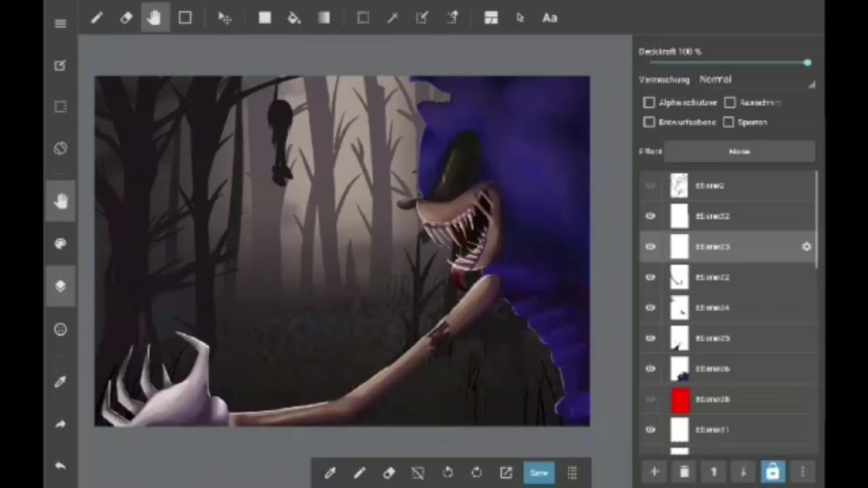The width and height of the screenshot is (868, 488).
Task: Select the Gradient tool
Action: 324,18
